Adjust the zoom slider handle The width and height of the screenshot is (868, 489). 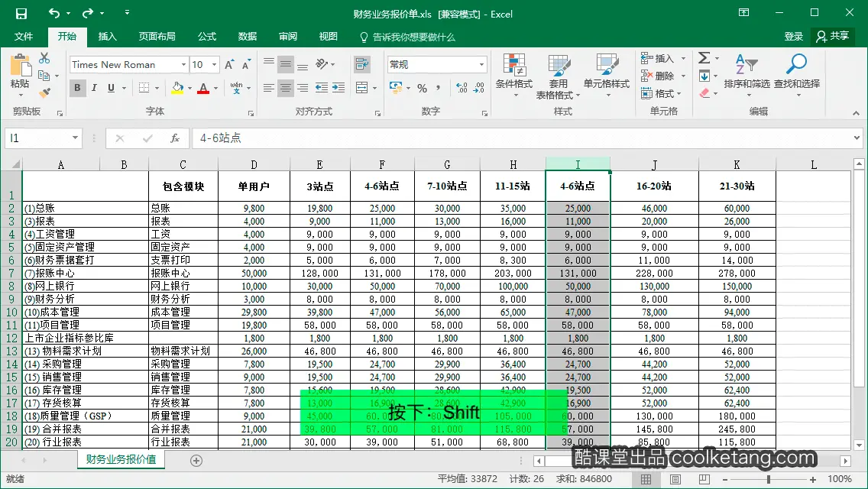[x=769, y=479]
